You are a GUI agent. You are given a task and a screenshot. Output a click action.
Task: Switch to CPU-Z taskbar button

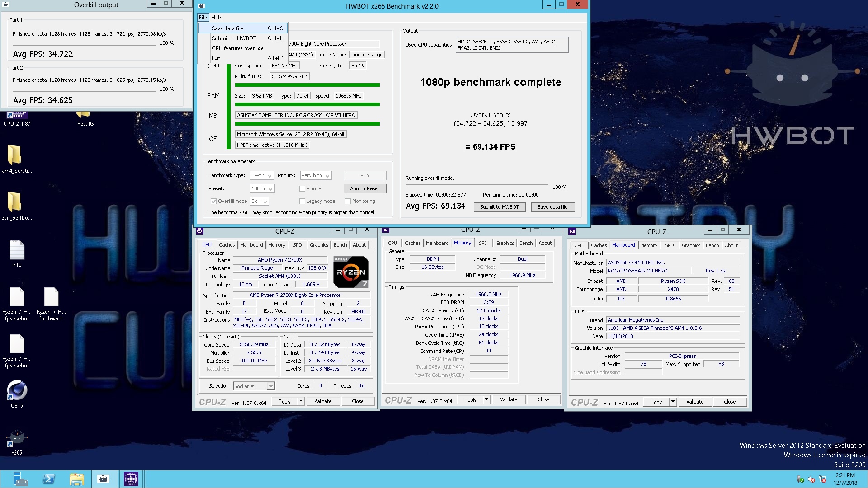[x=131, y=479]
